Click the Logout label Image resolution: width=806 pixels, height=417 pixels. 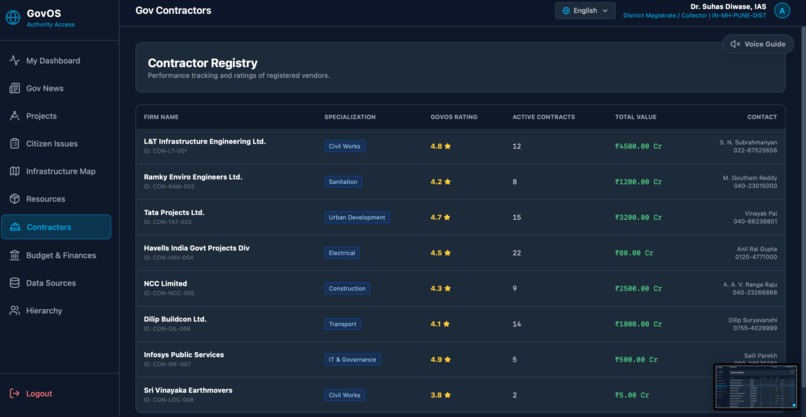click(x=39, y=393)
